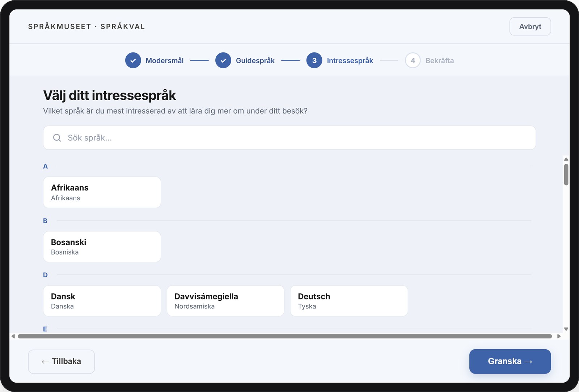Click the subtitle Bosniska
The image size is (579, 392).
(65, 252)
